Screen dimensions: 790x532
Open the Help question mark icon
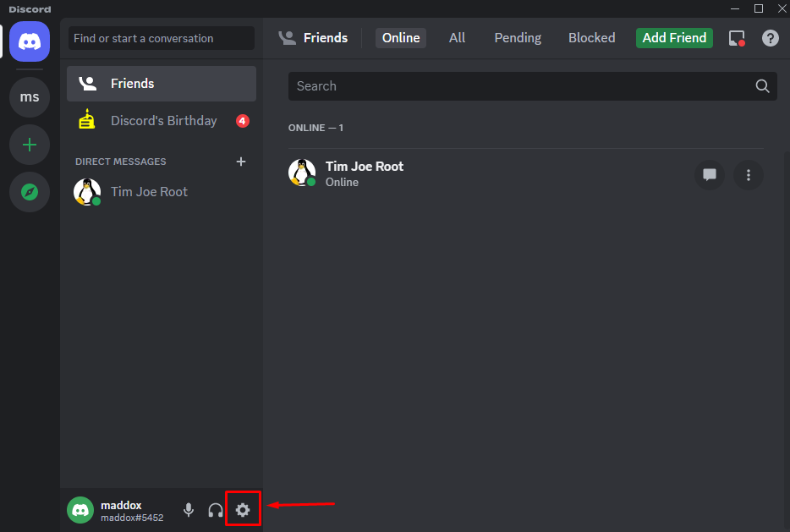pos(770,38)
